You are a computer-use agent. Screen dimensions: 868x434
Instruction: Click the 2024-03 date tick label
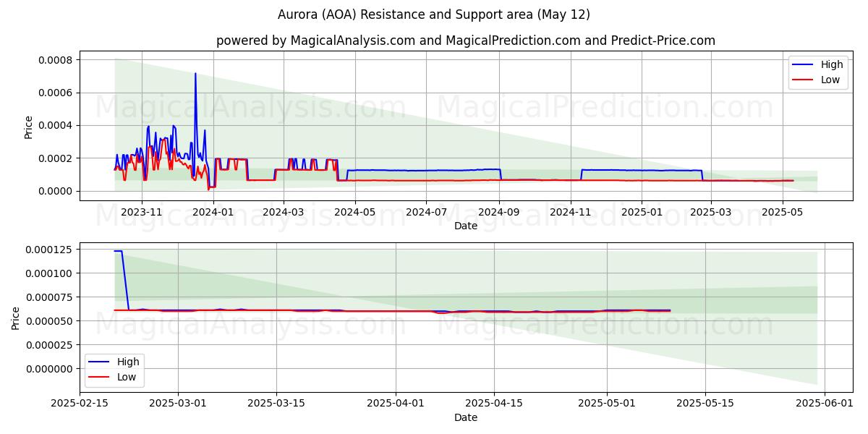click(x=284, y=212)
